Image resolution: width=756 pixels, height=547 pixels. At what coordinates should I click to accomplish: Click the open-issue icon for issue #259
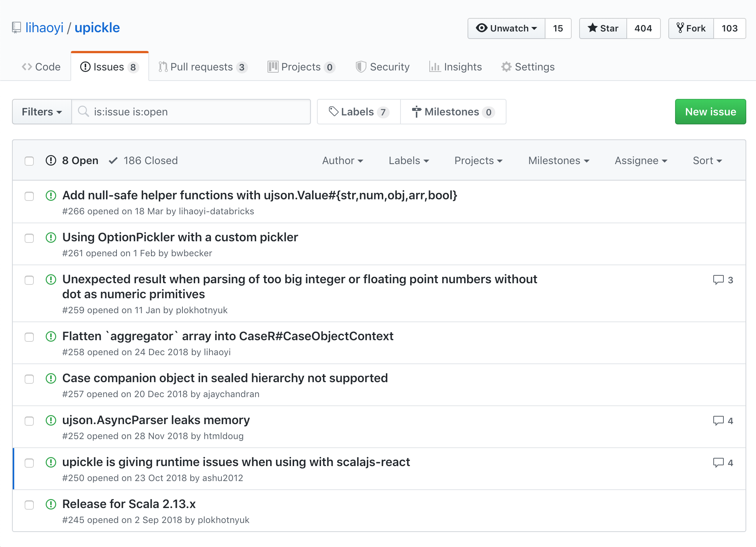[51, 279]
